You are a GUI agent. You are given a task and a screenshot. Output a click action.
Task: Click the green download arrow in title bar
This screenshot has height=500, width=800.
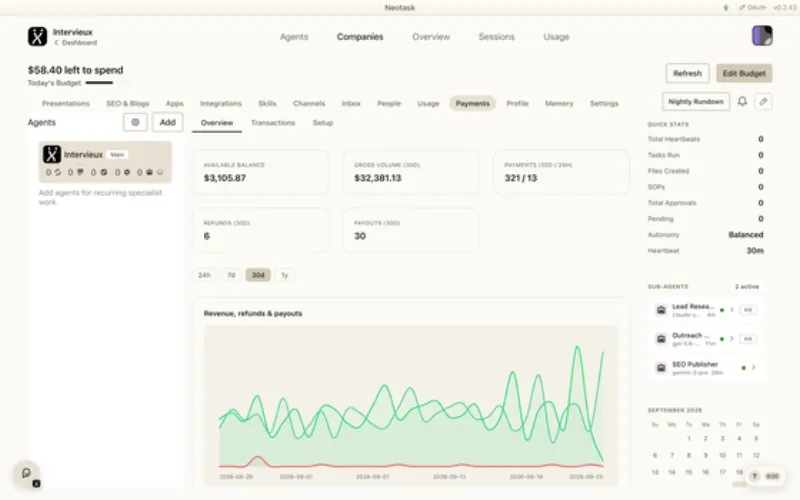click(726, 8)
